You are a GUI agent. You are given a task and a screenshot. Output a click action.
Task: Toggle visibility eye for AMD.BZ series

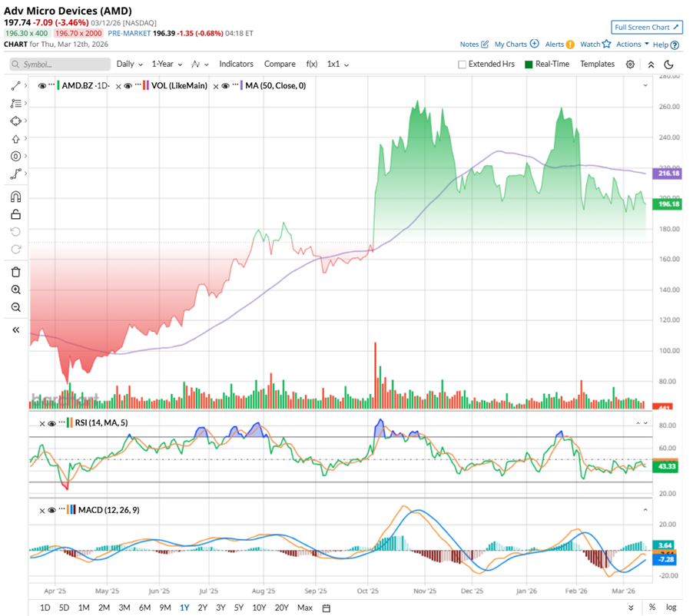42,86
